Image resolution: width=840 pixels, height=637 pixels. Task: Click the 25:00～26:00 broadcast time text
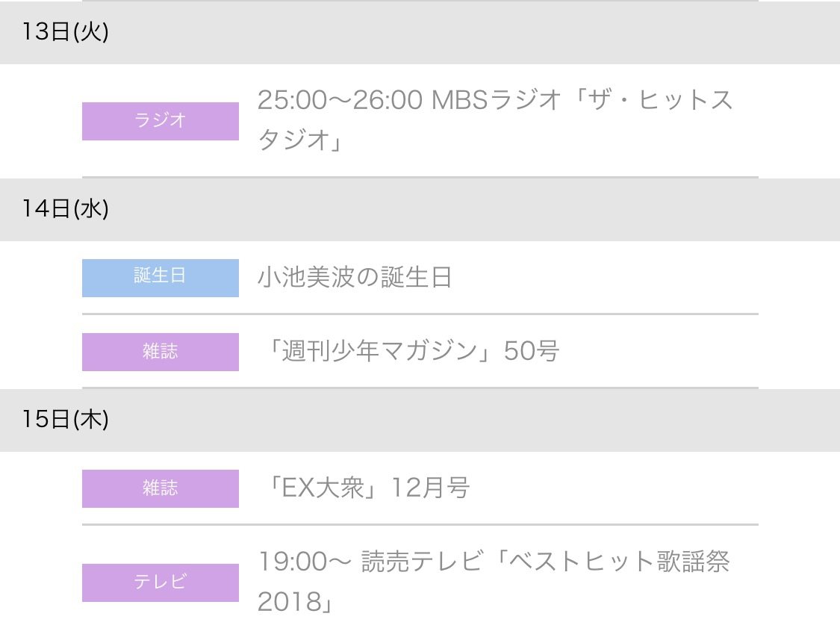[340, 100]
